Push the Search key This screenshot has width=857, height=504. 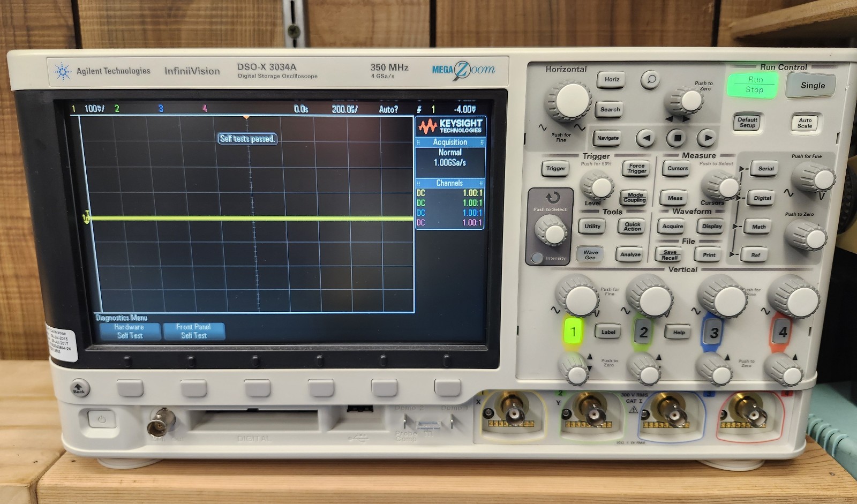tap(610, 110)
